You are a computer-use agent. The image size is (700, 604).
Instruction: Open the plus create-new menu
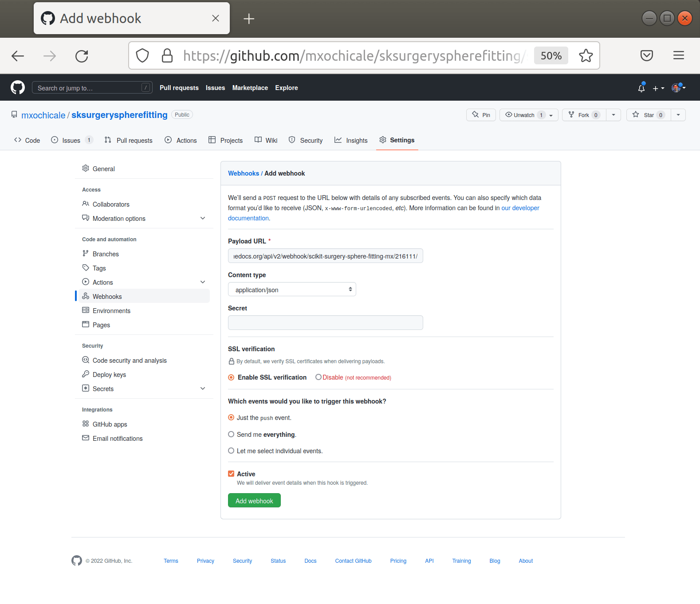tap(658, 88)
